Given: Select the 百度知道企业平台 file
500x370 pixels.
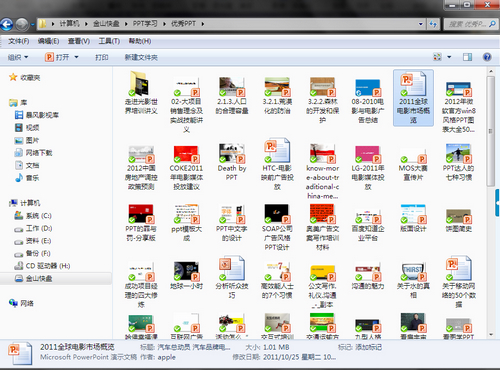Looking at the screenshot, I should click(x=368, y=225).
